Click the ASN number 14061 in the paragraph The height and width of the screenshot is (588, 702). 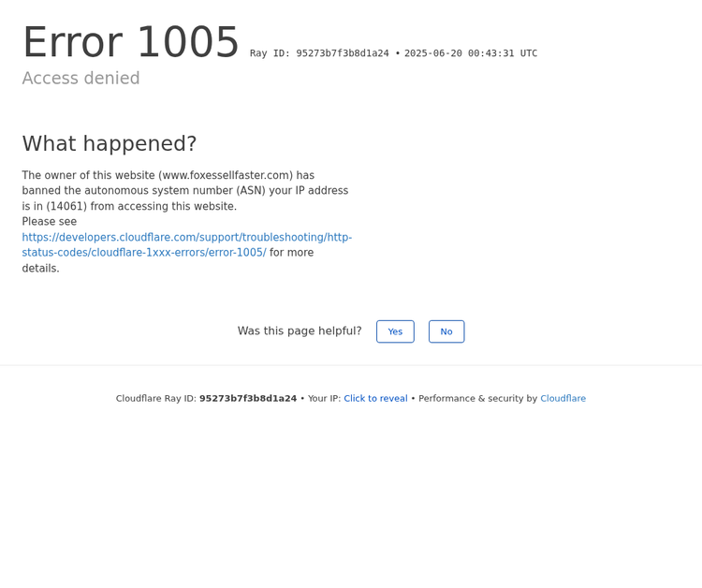coord(66,206)
